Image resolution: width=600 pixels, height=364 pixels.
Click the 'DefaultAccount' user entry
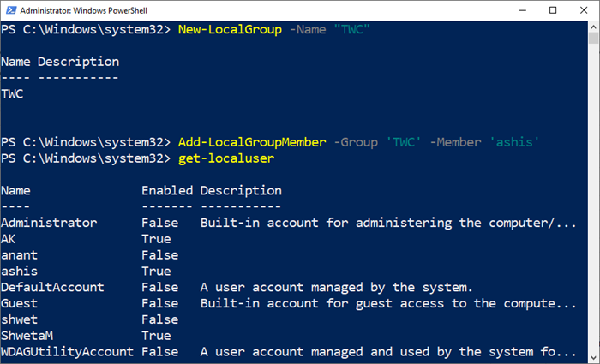(x=52, y=287)
